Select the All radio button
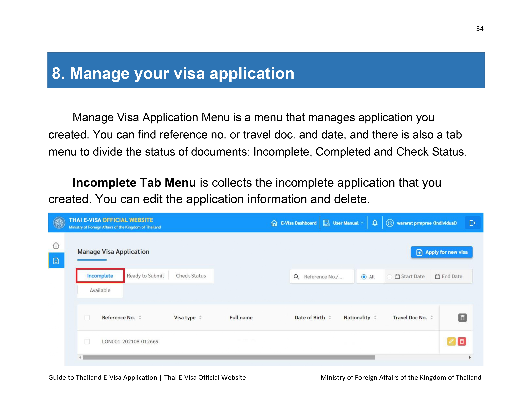The image size is (532, 411). pyautogui.click(x=364, y=277)
